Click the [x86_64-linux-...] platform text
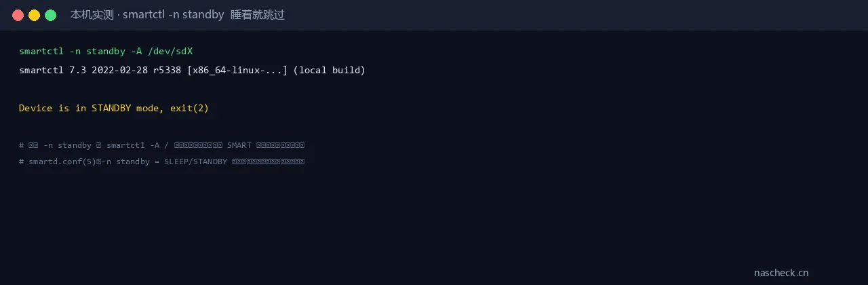 (x=237, y=71)
